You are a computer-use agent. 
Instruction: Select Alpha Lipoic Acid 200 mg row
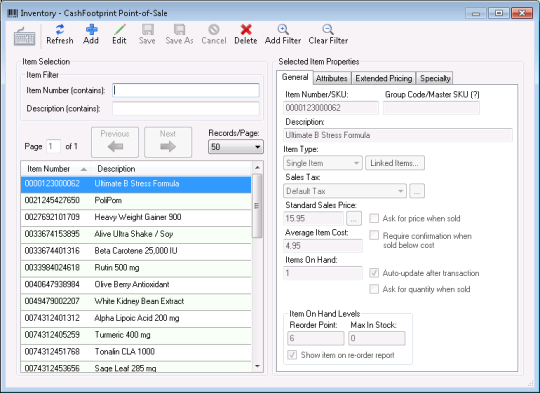pos(136,319)
